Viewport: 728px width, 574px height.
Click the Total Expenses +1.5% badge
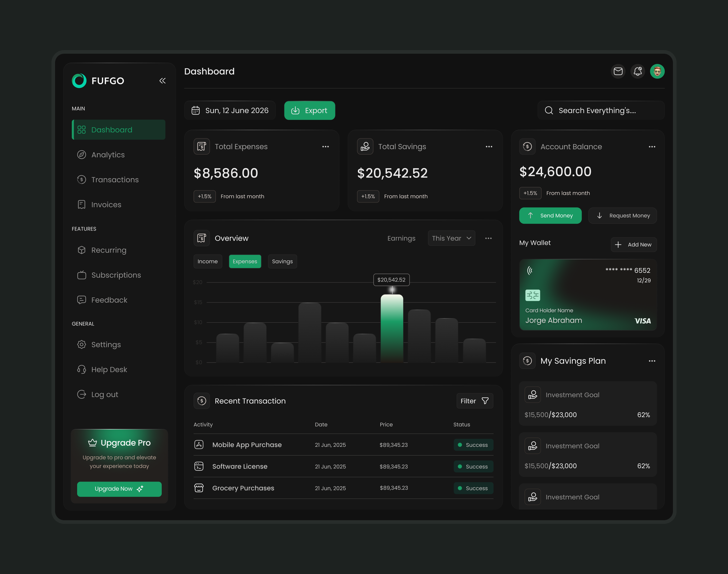coord(205,197)
